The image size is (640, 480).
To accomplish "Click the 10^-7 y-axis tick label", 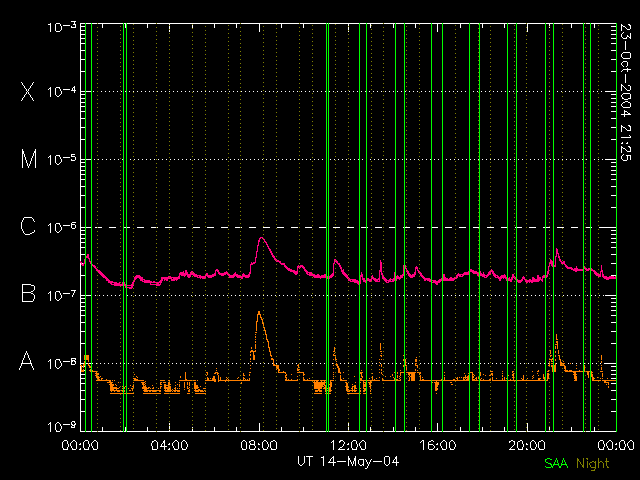I will pyautogui.click(x=62, y=295).
